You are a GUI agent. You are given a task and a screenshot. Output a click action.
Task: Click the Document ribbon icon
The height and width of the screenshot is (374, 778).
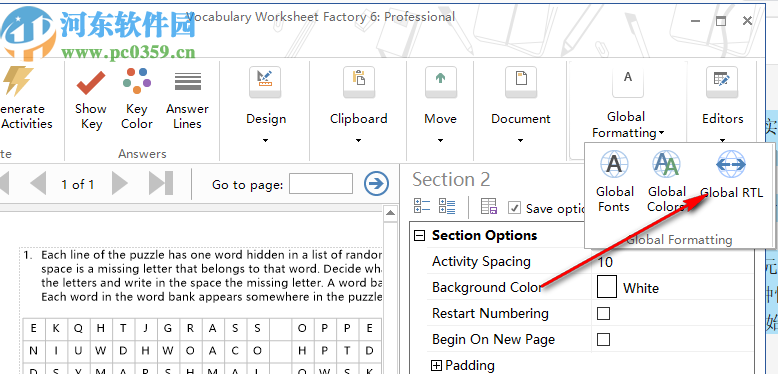521,82
